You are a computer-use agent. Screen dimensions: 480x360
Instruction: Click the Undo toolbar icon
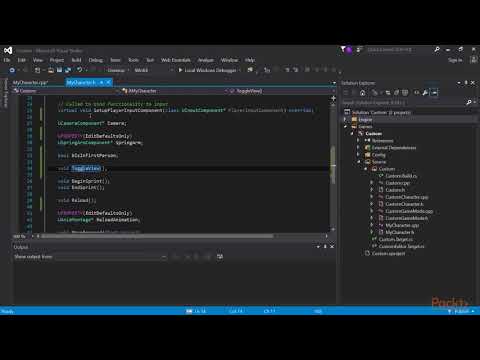point(80,70)
